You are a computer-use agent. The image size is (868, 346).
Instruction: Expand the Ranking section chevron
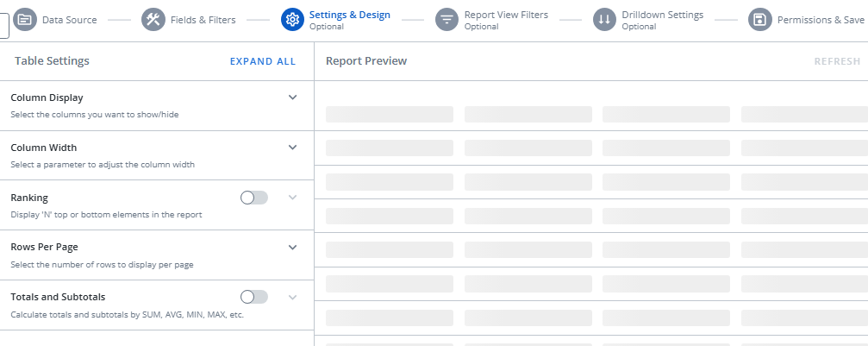292,198
